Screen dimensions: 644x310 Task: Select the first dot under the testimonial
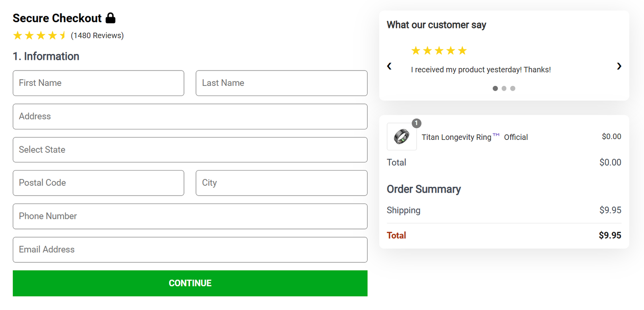tap(495, 88)
